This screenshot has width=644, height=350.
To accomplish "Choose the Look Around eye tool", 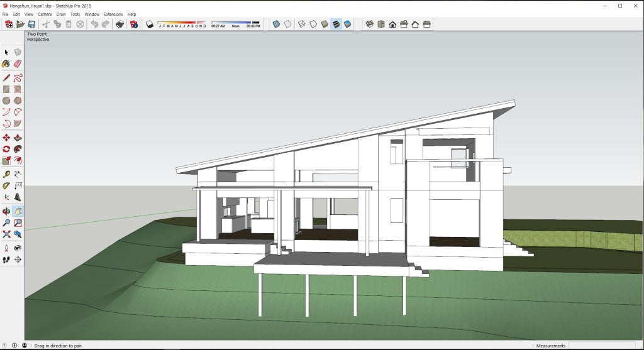I will tap(18, 248).
